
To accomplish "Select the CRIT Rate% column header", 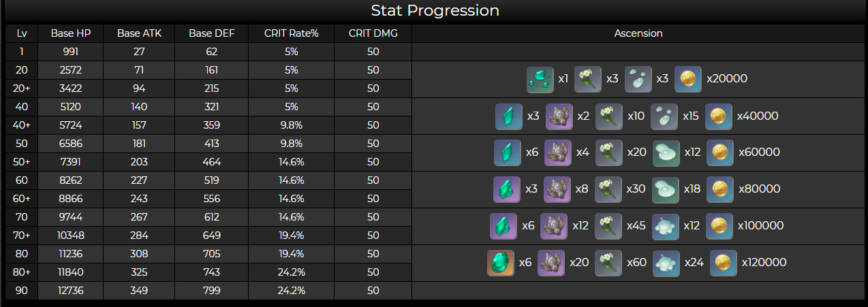I will (292, 33).
